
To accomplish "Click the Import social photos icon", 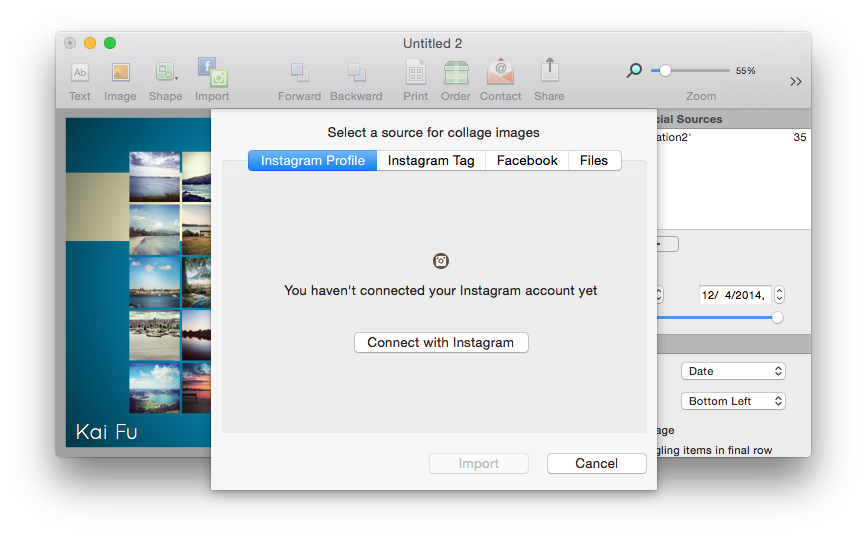I will (x=212, y=72).
